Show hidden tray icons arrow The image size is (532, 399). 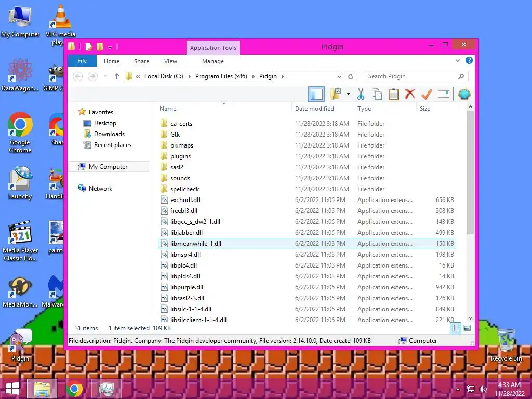pyautogui.click(x=458, y=389)
